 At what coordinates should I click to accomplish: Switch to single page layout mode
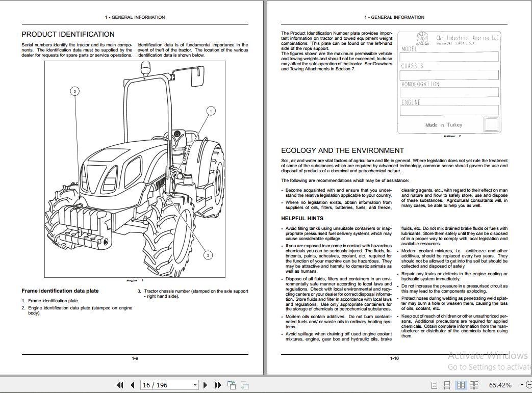[435, 384]
